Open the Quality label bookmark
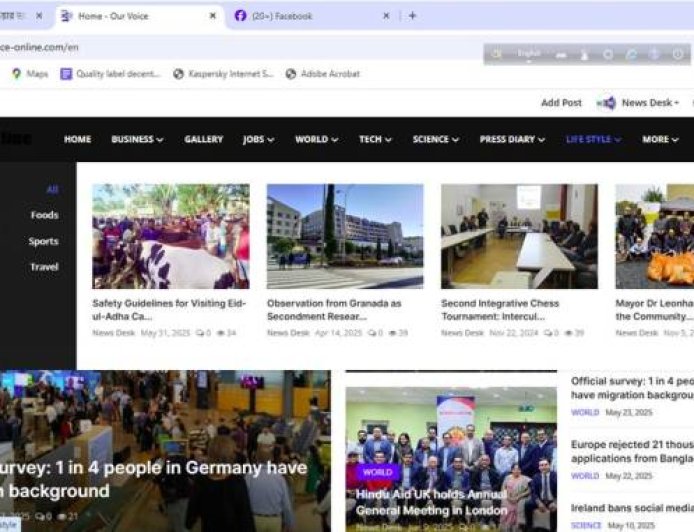The height and width of the screenshot is (532, 694). pyautogui.click(x=110, y=74)
